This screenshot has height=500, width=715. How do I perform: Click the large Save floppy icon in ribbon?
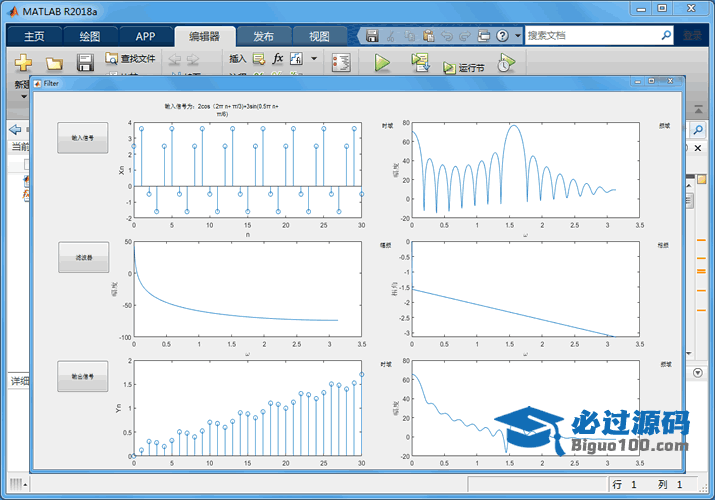[x=85, y=63]
